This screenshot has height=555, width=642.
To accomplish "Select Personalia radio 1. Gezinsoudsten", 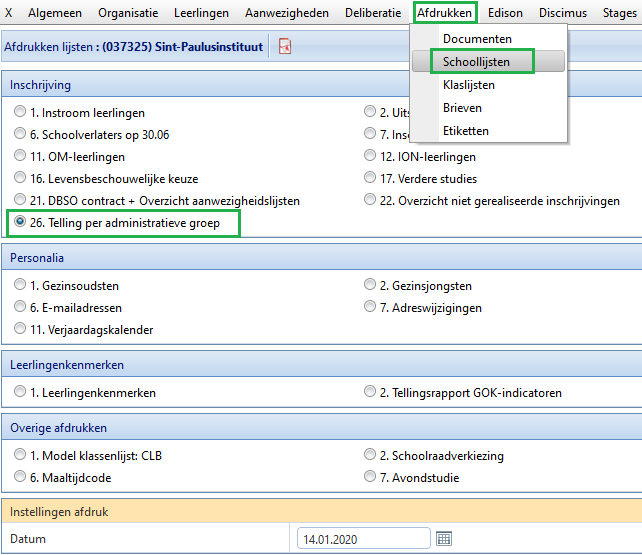I will 20,284.
